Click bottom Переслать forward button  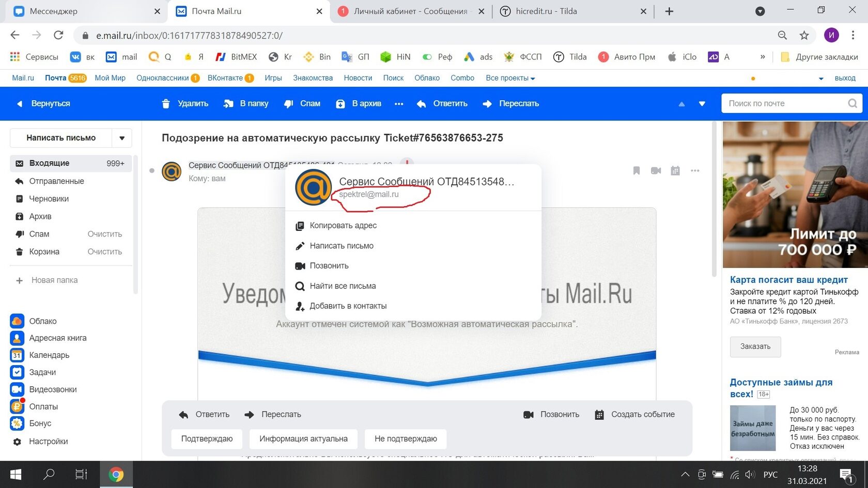point(273,415)
